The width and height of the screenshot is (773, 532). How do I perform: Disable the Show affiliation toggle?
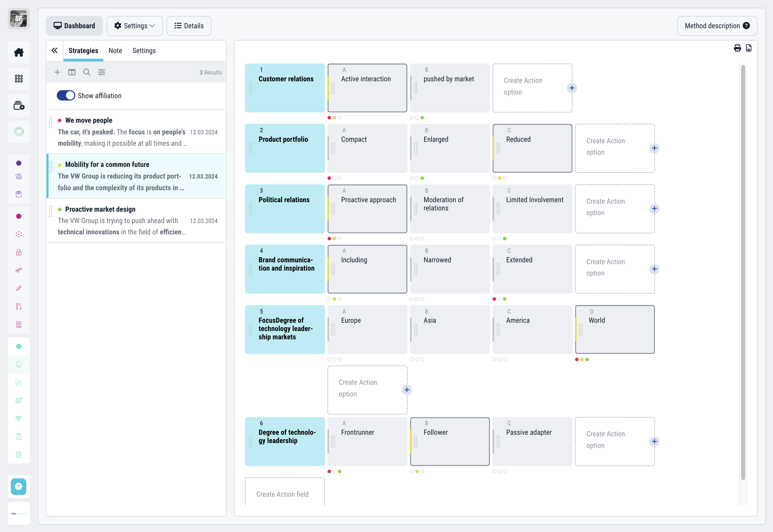click(x=66, y=95)
